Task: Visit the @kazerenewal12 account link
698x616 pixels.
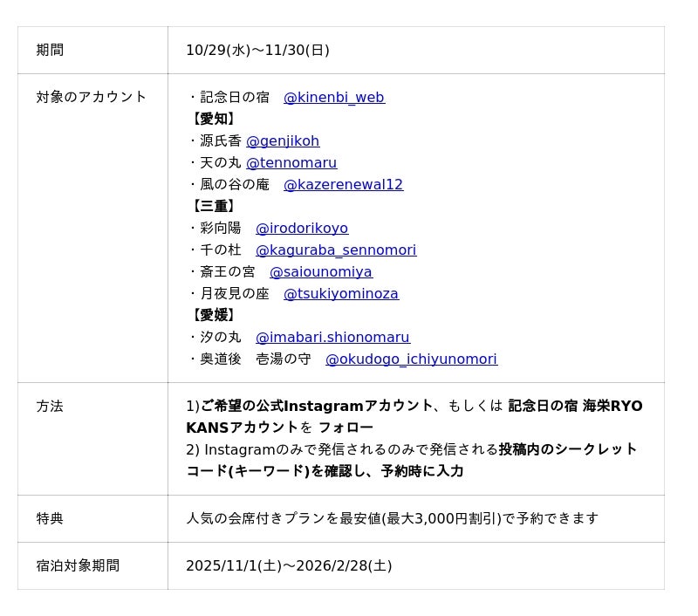Action: 343,185
